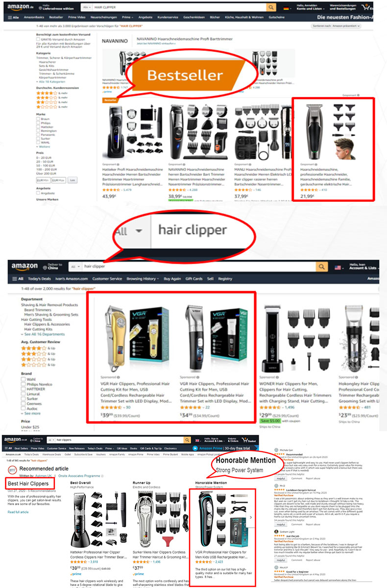Open Today's Deals in navigation bar
The image size is (387, 588).
[39, 279]
